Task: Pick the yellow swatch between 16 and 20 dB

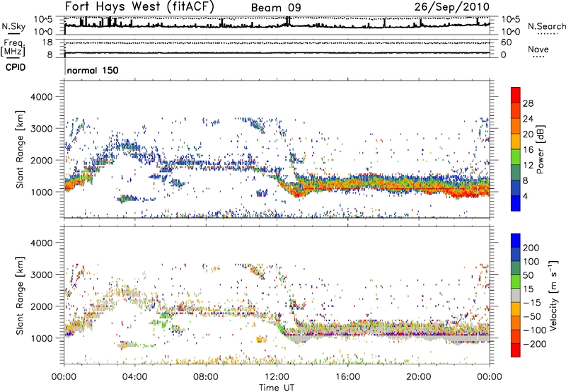Action: (x=516, y=142)
